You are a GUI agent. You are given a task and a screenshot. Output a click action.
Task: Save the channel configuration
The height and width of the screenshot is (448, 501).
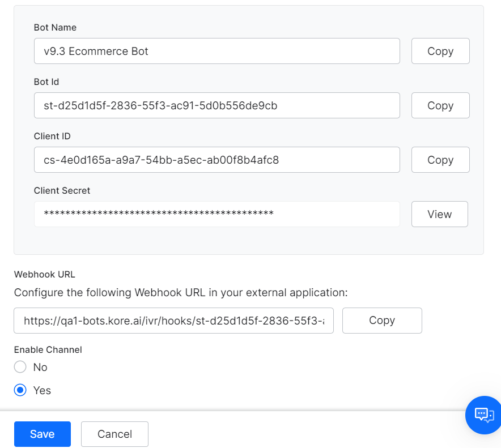pos(42,434)
